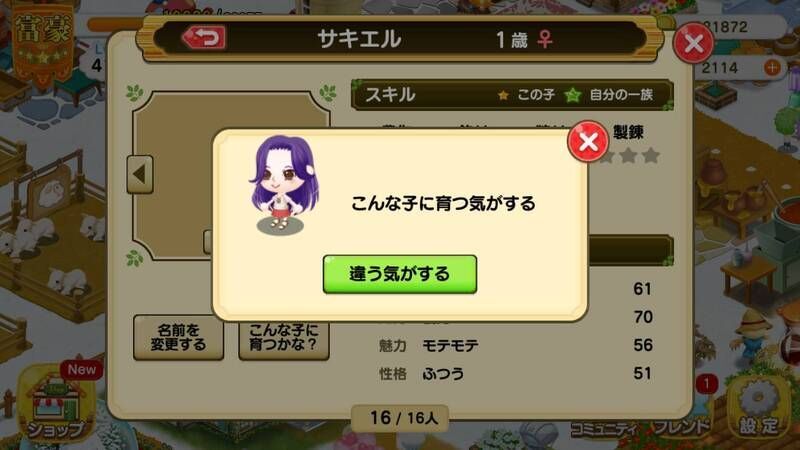Click the orange plus currency icon
Viewport: 800px width, 450px height.
pos(772,67)
